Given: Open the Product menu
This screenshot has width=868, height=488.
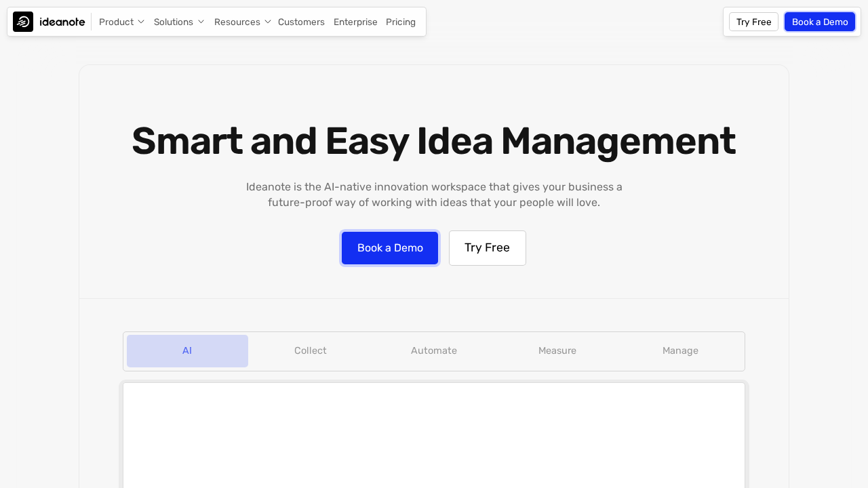Looking at the screenshot, I should coord(116,22).
